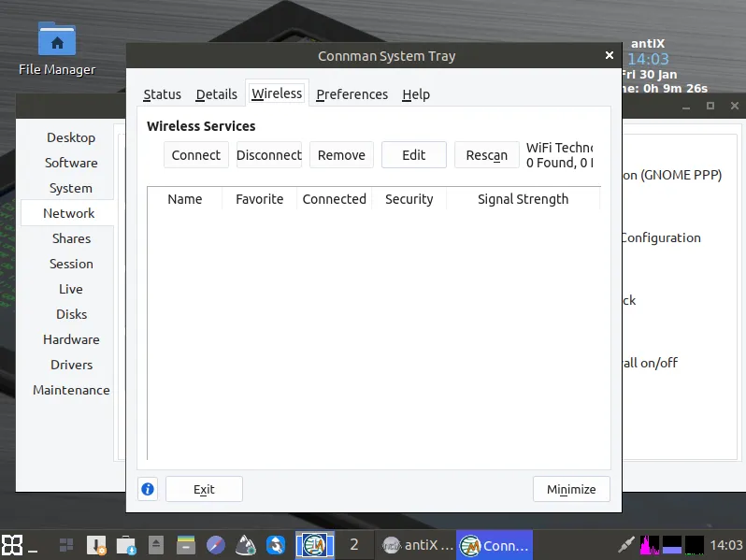Select Disks in the Control Centre sidebar
Viewport: 746px width, 560px height.
[71, 314]
